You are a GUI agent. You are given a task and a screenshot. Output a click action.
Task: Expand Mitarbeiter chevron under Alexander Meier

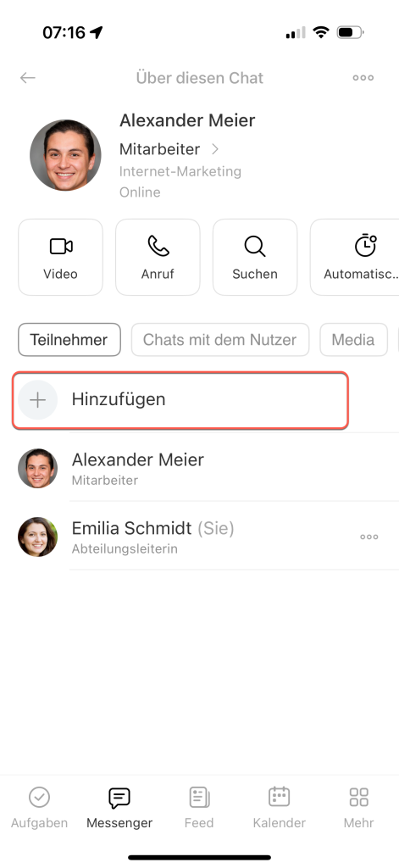[215, 149]
